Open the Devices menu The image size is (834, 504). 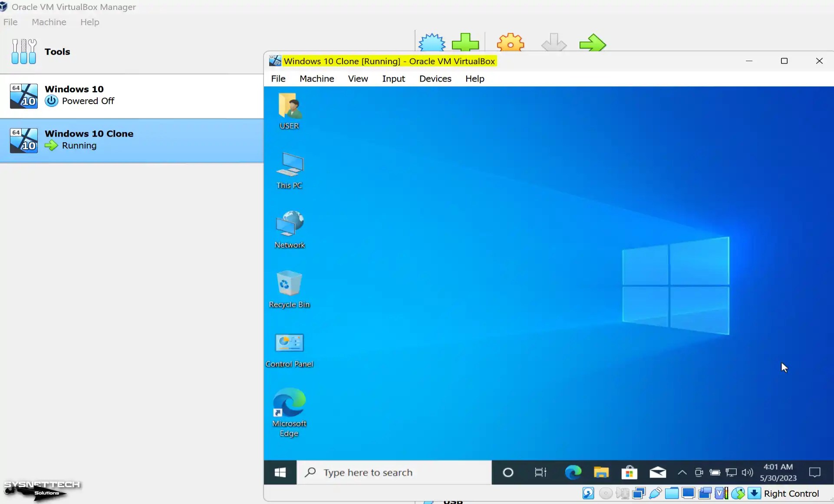click(435, 79)
